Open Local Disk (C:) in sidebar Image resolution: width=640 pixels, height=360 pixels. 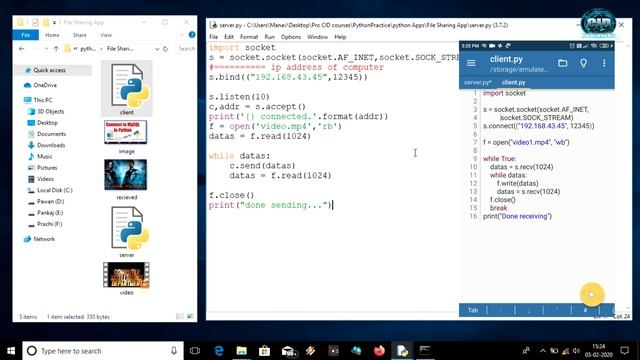(54, 190)
